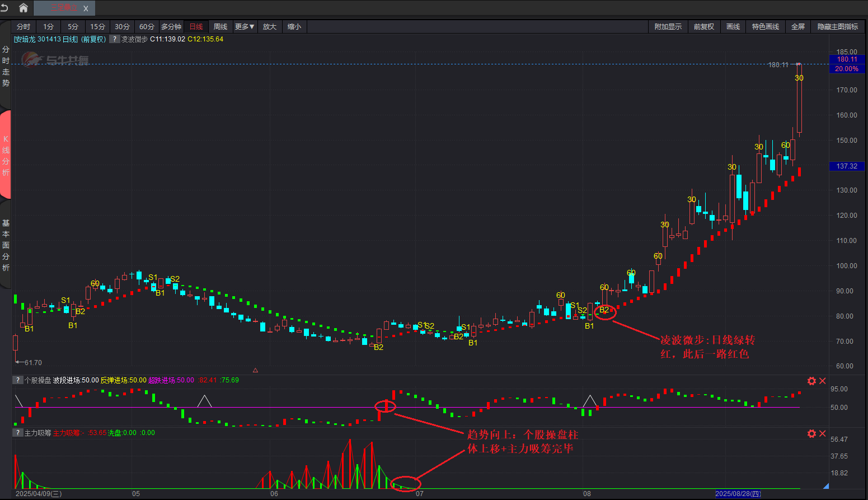Switch to 30分 period

pyautogui.click(x=123, y=27)
